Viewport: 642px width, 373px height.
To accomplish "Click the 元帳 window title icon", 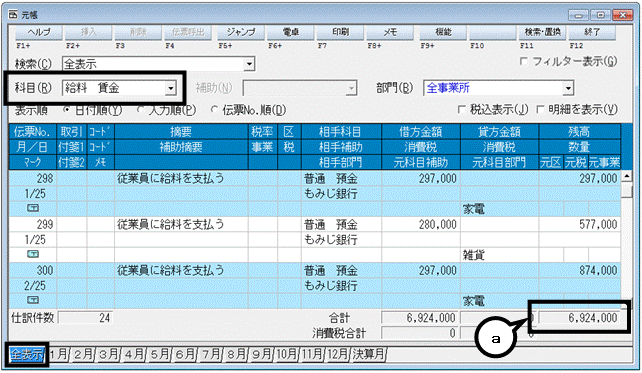I will click(x=13, y=15).
